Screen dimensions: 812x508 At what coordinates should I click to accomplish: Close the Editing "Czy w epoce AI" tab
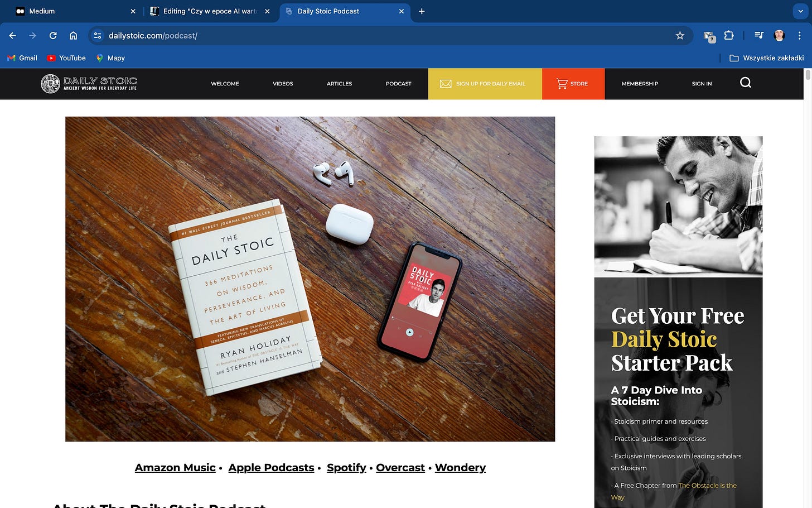tap(267, 11)
